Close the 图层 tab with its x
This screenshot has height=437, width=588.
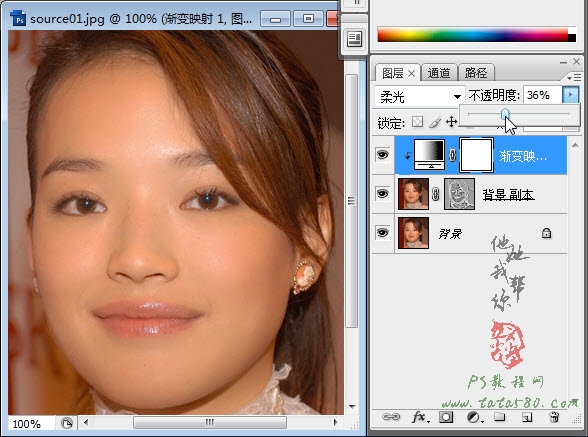(411, 74)
